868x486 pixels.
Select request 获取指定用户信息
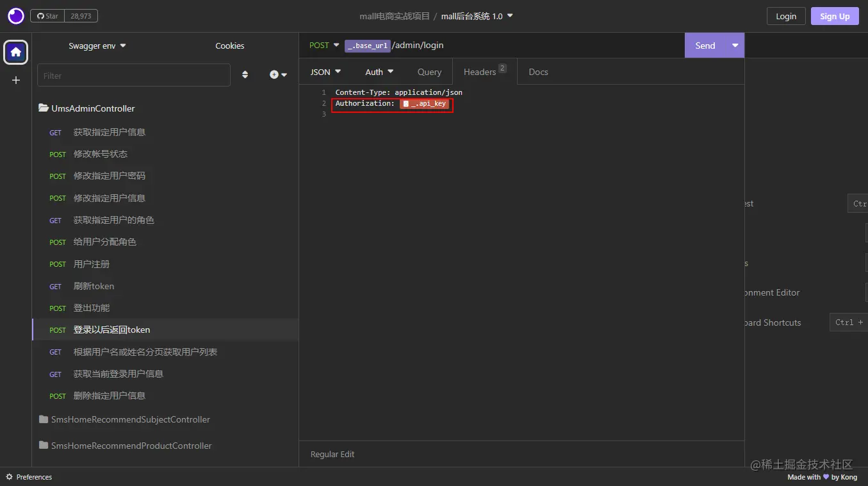click(165, 132)
